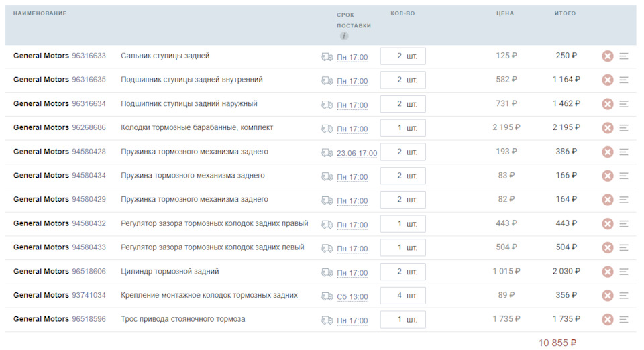This screenshot has height=350, width=644.
Task: Open row menu for Пружина тормозного механизма 94580434
Action: (624, 176)
